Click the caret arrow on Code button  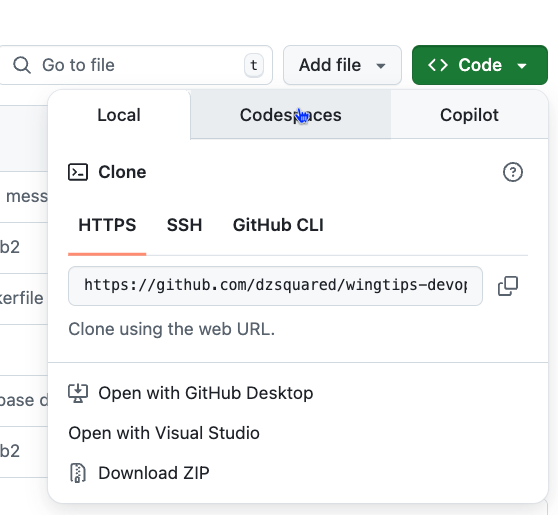click(522, 66)
